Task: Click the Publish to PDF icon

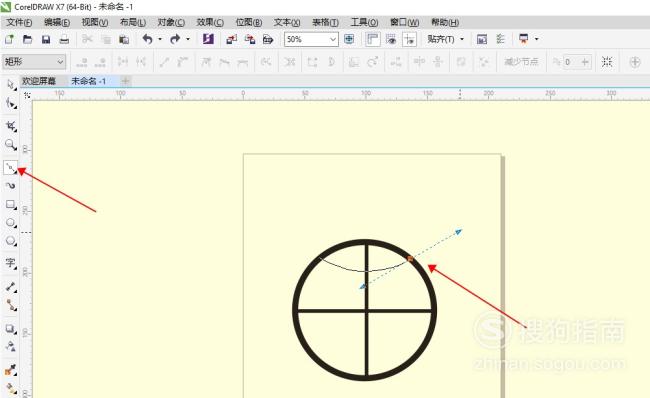Action: (x=268, y=39)
